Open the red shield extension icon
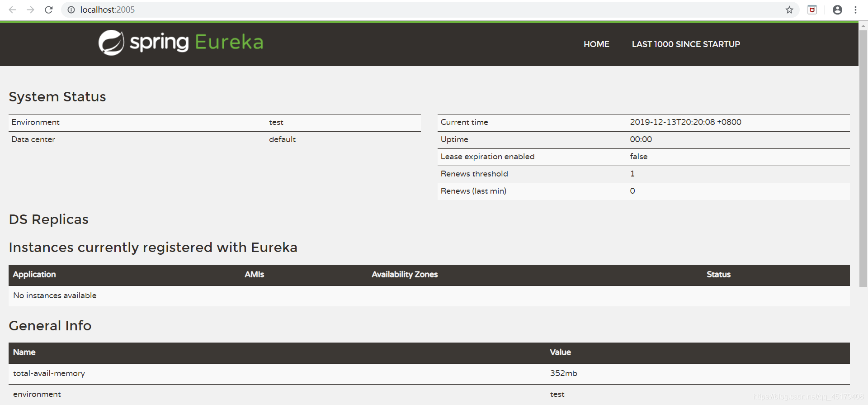 point(812,10)
